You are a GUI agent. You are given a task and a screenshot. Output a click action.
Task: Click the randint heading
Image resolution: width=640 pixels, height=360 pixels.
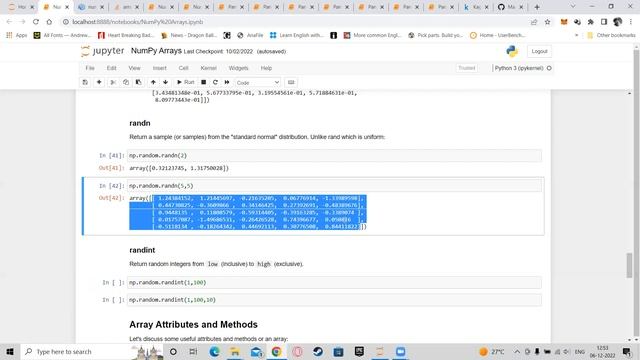pos(142,250)
